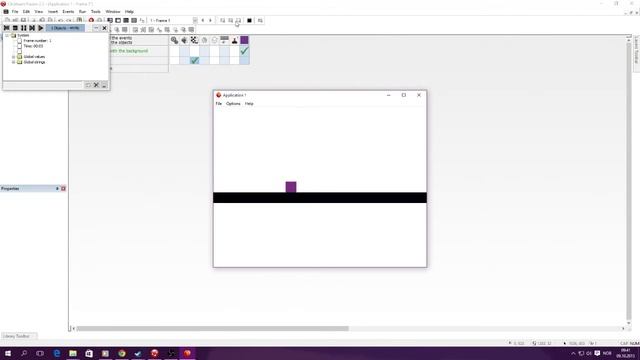This screenshot has height=360, width=640.
Task: Open the Events menu
Action: [68, 12]
